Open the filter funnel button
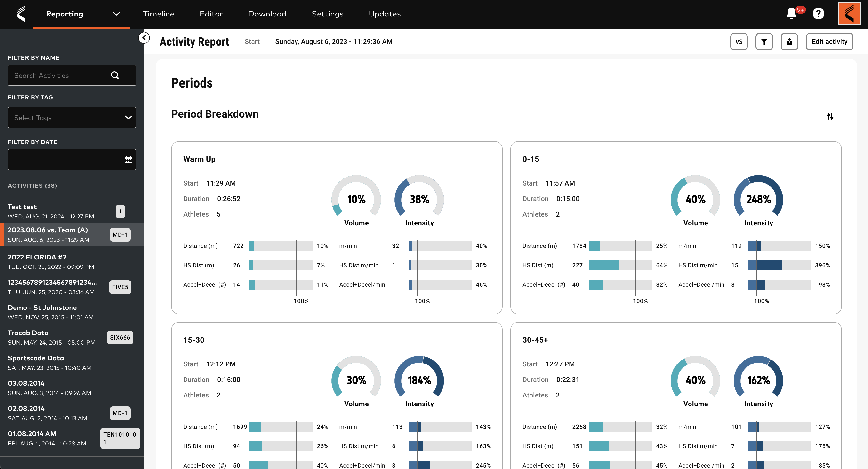The width and height of the screenshot is (868, 469). click(764, 42)
